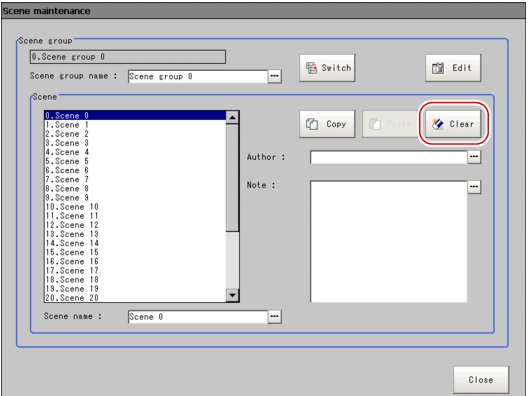
Task: Click the grayed-out Paste button
Action: (390, 124)
